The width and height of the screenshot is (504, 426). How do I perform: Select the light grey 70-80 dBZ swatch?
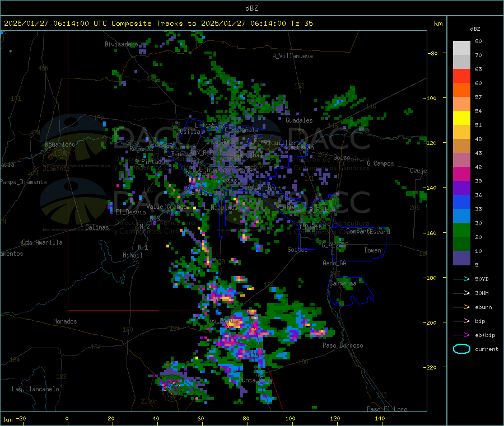(x=461, y=48)
